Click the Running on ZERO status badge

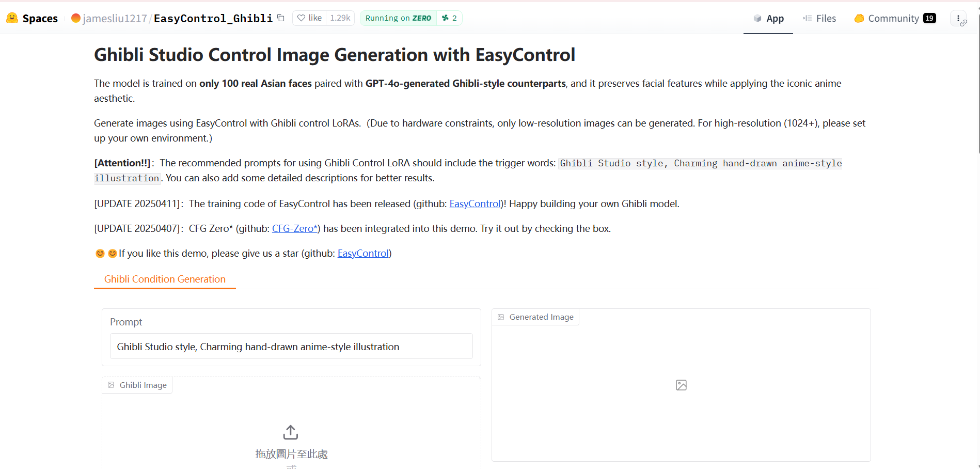(398, 18)
